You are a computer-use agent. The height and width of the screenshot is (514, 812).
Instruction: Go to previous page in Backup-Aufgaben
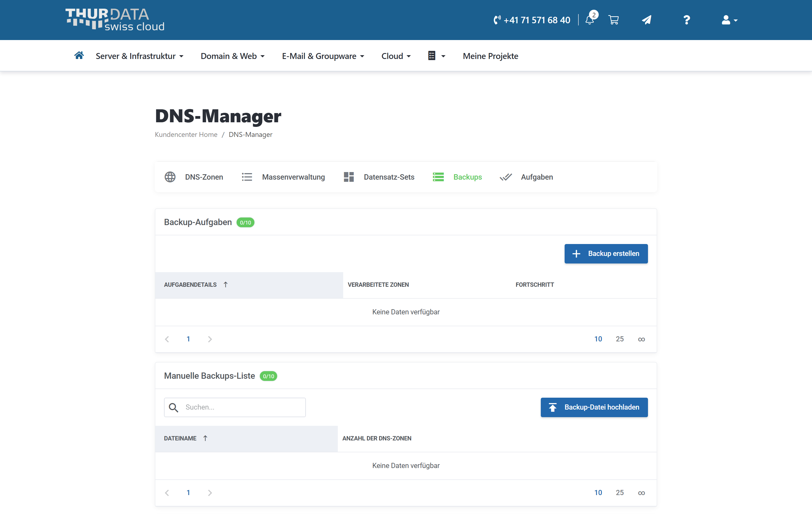(x=167, y=339)
